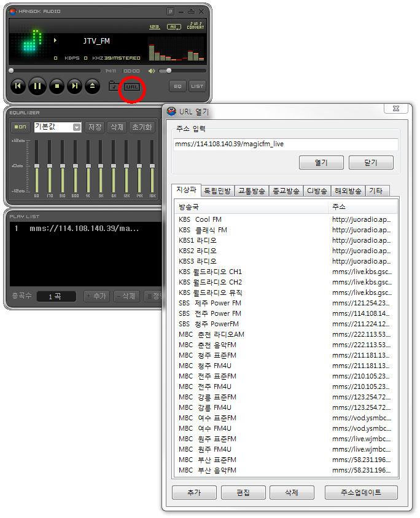Select KBS 클래식 FM station
This screenshot has height=518, width=420.
point(286,230)
